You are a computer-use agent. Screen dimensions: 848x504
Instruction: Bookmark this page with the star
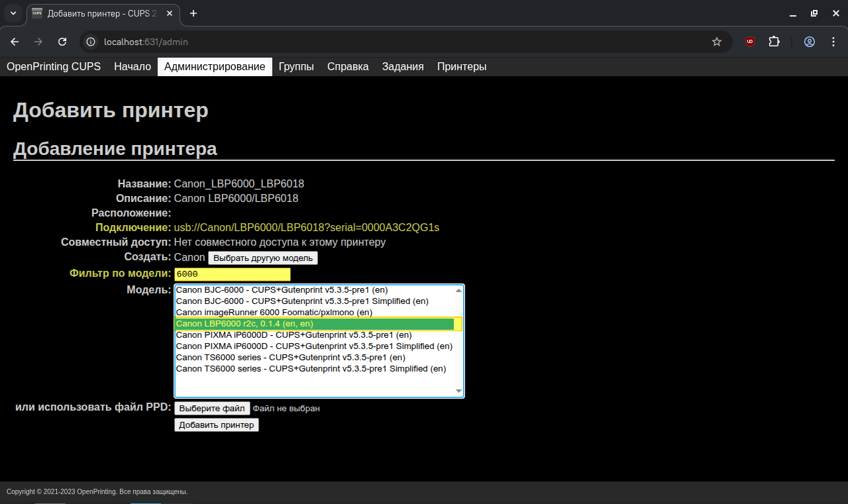(717, 42)
